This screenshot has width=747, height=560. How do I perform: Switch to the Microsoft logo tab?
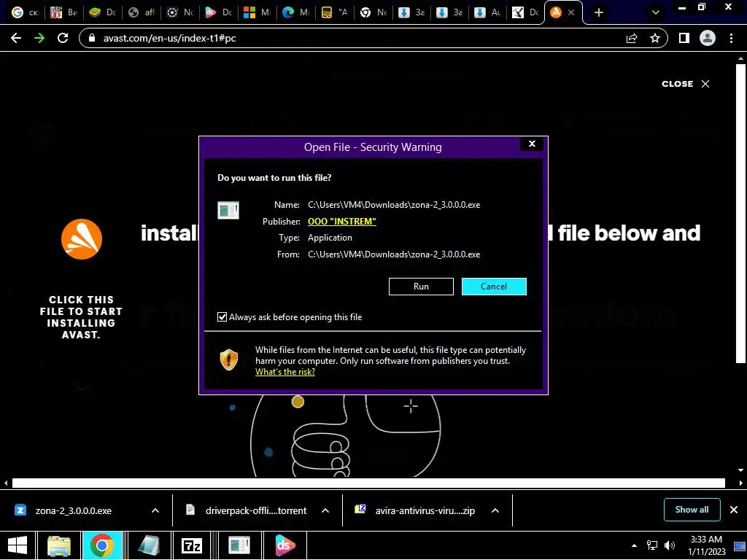pyautogui.click(x=256, y=12)
